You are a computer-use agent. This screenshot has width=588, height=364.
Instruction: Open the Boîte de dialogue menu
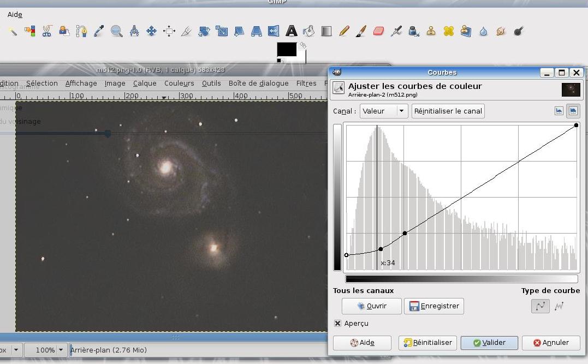pyautogui.click(x=259, y=83)
